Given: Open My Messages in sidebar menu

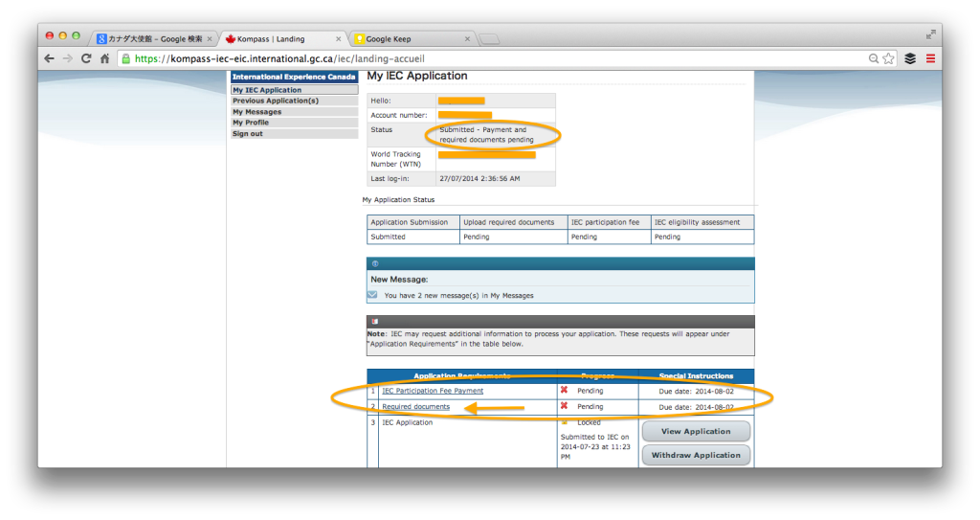Looking at the screenshot, I should [x=257, y=112].
